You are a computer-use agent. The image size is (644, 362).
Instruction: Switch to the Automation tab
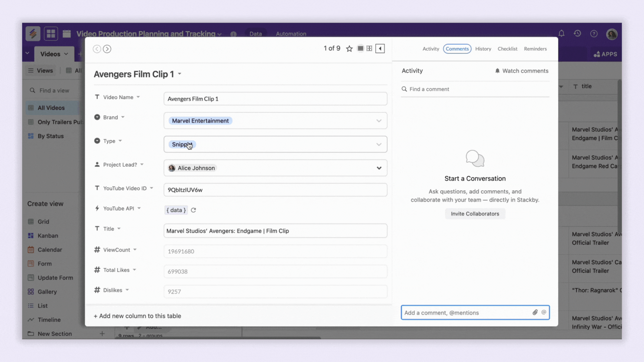(291, 34)
